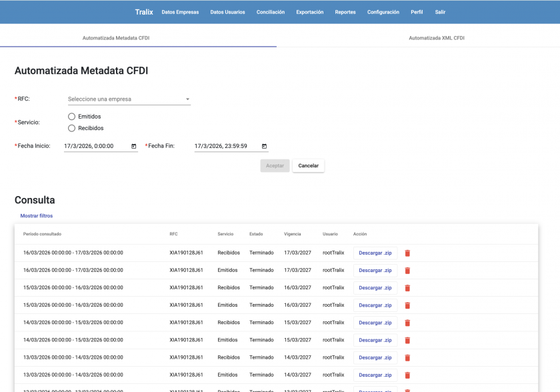
Task: Delete the Recibidos 14/03/2026 query row
Action: point(407,323)
